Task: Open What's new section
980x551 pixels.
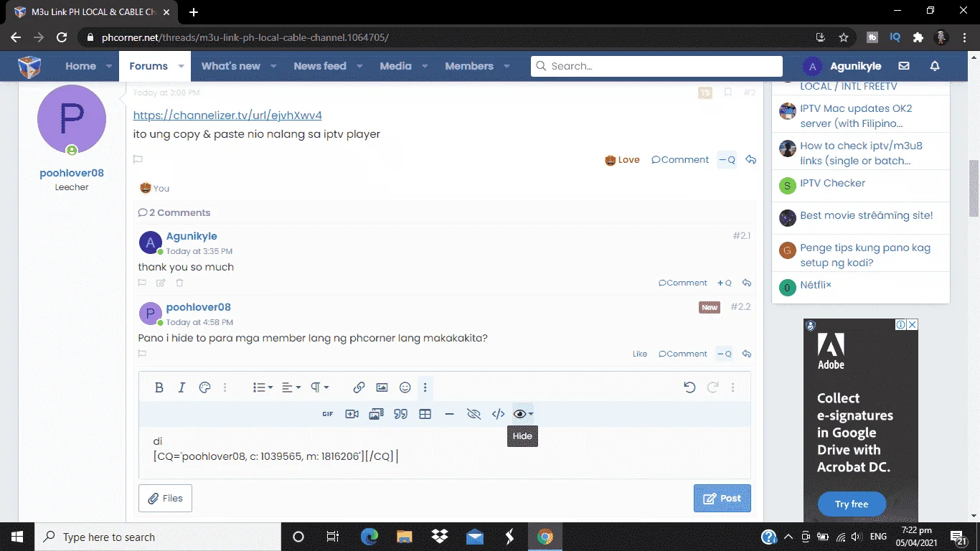Action: tap(231, 66)
